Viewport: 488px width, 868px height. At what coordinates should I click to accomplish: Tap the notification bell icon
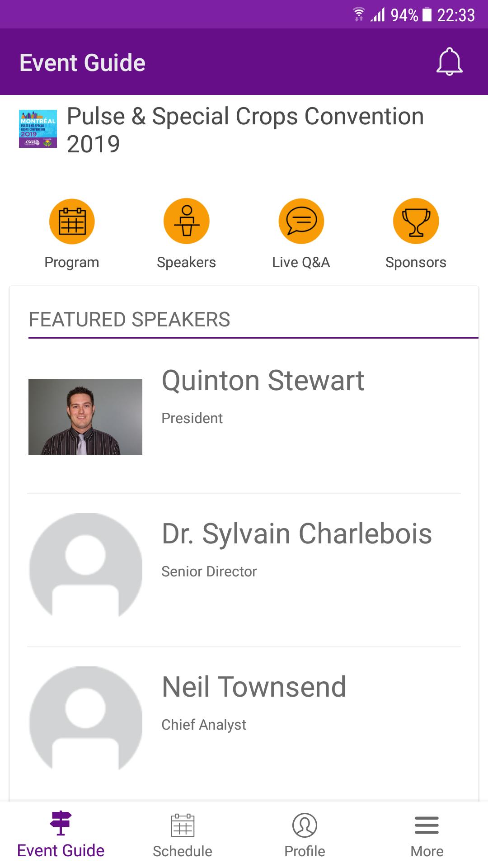coord(449,61)
